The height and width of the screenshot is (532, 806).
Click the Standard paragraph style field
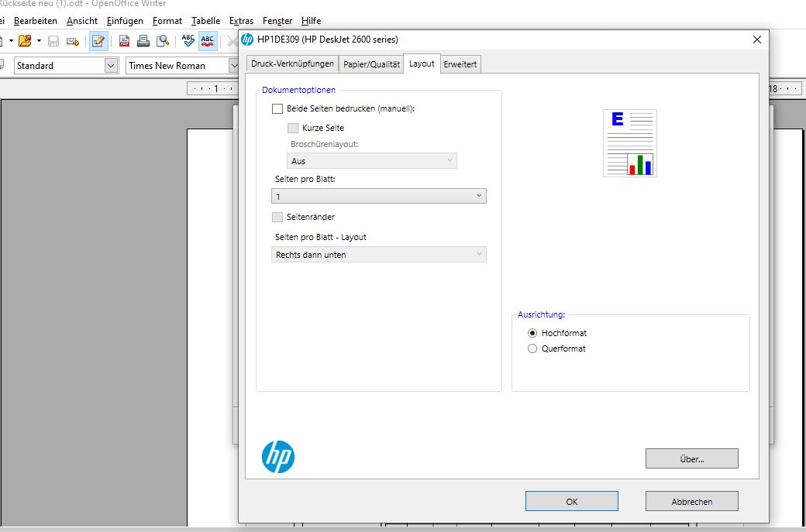point(60,66)
